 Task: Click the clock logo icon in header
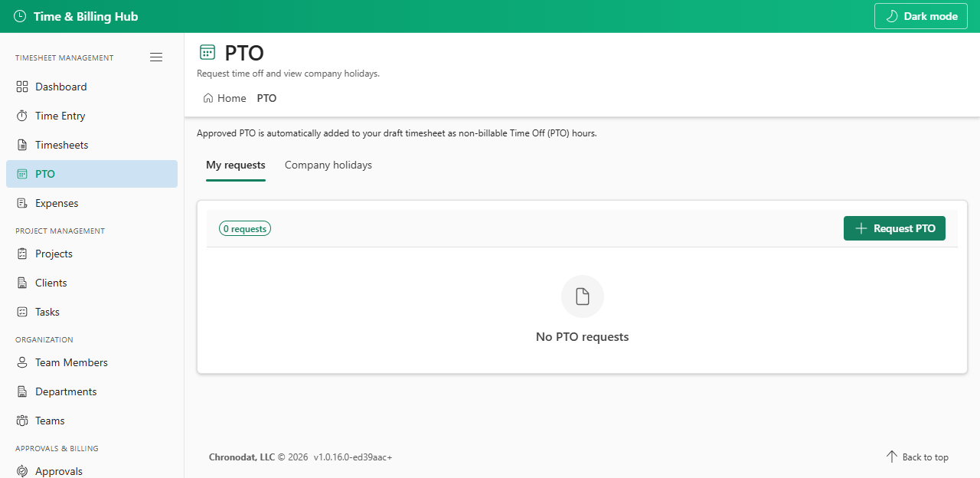point(20,16)
